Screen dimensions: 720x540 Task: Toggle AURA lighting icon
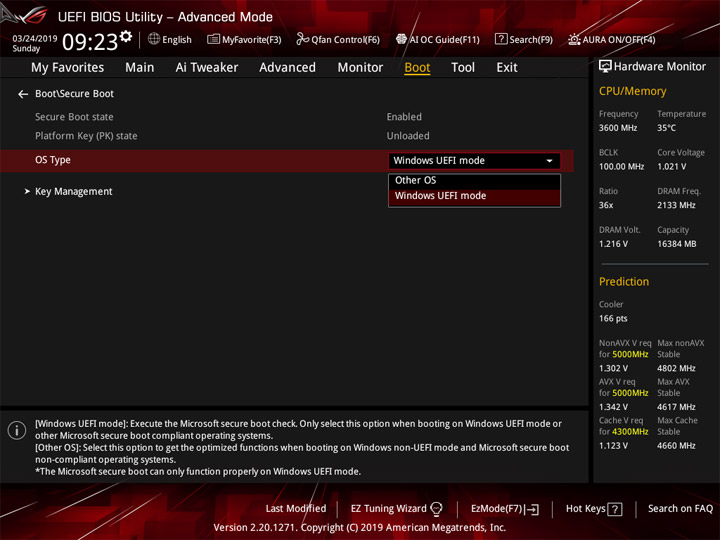[574, 39]
